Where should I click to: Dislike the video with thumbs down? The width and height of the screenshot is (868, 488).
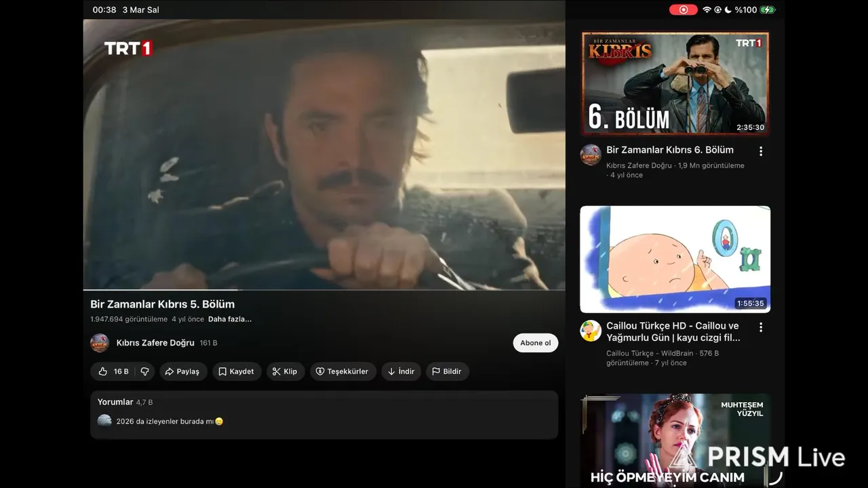(x=144, y=371)
